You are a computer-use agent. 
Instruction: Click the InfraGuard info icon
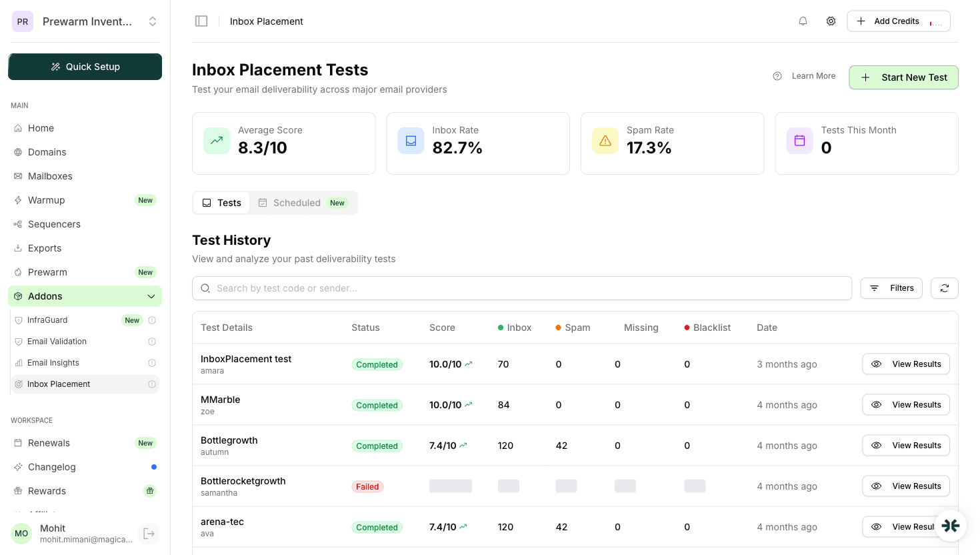(151, 320)
